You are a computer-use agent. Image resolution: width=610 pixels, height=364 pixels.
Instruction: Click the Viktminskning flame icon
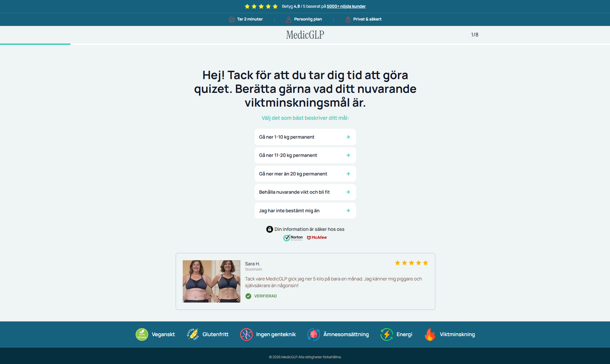click(430, 334)
